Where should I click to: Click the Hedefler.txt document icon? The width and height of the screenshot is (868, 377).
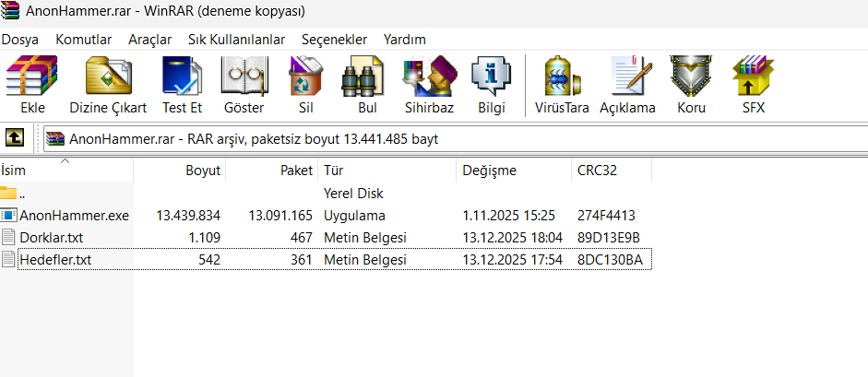[8, 259]
